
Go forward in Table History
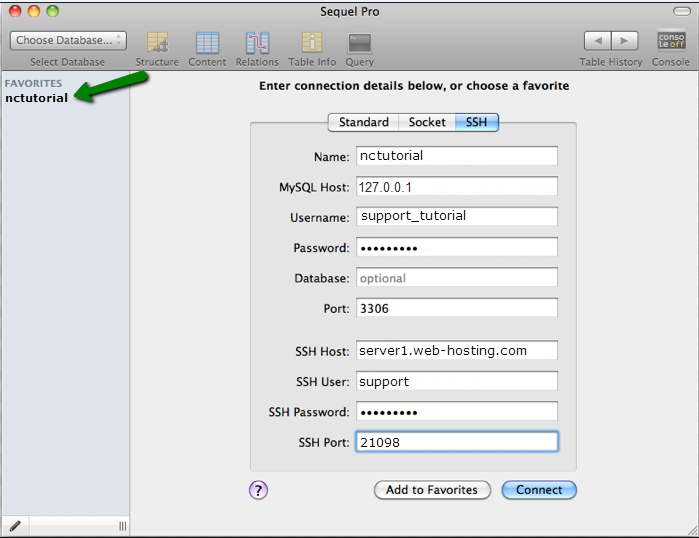(625, 41)
